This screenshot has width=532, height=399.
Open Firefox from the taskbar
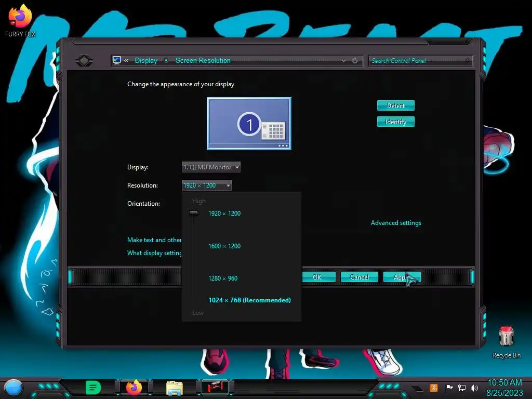[x=134, y=388]
